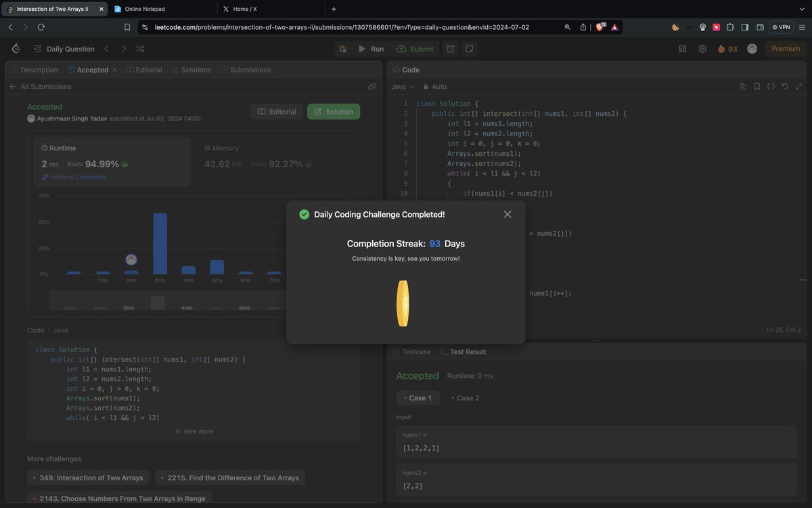Open a new browser tab with plus
The height and width of the screenshot is (508, 812).
coord(334,9)
